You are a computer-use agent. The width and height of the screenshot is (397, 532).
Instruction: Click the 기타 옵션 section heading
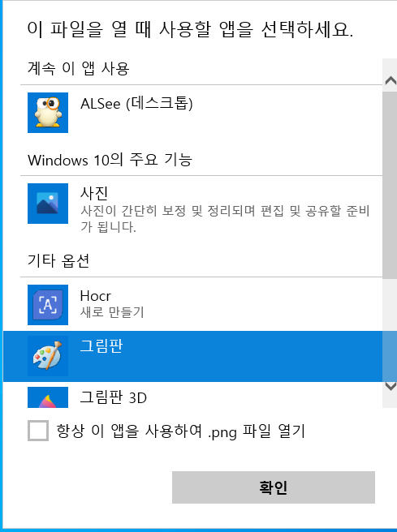coord(58,260)
